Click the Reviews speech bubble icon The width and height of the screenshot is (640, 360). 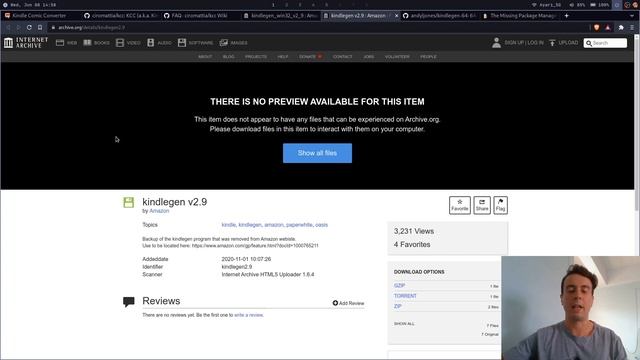point(129,302)
